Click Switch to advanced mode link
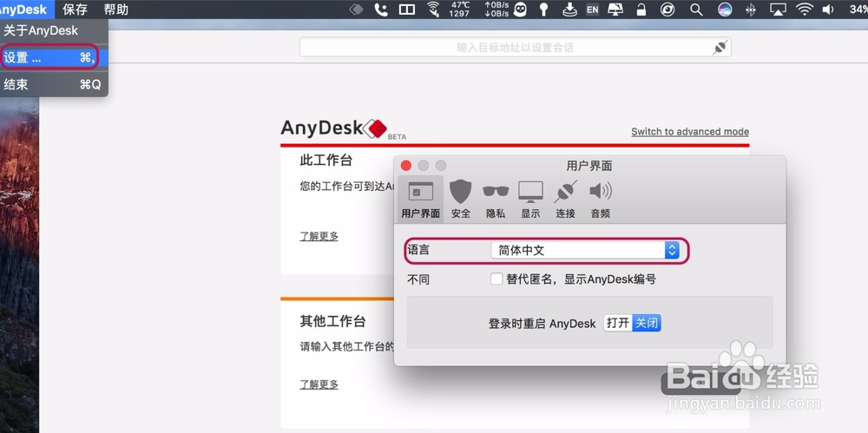The image size is (868, 433). 690,132
